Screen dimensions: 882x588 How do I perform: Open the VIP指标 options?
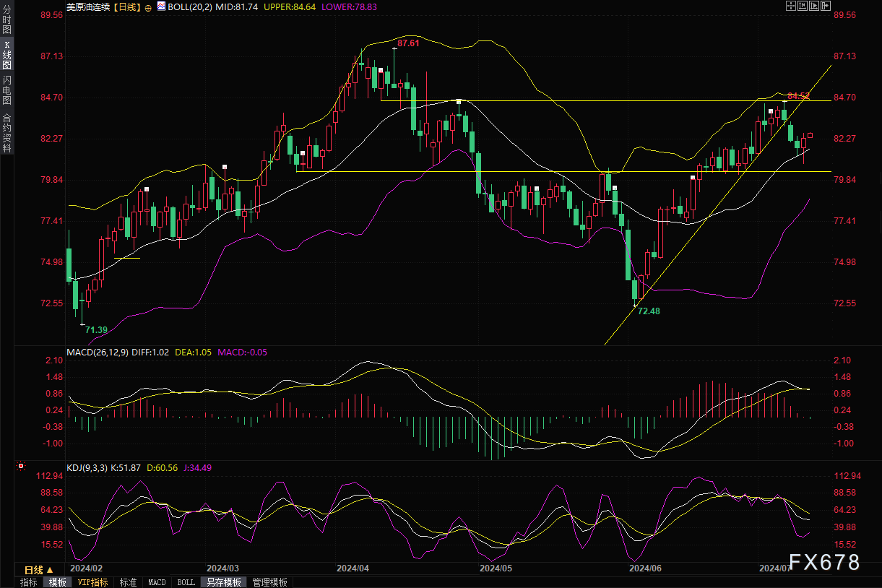click(92, 582)
